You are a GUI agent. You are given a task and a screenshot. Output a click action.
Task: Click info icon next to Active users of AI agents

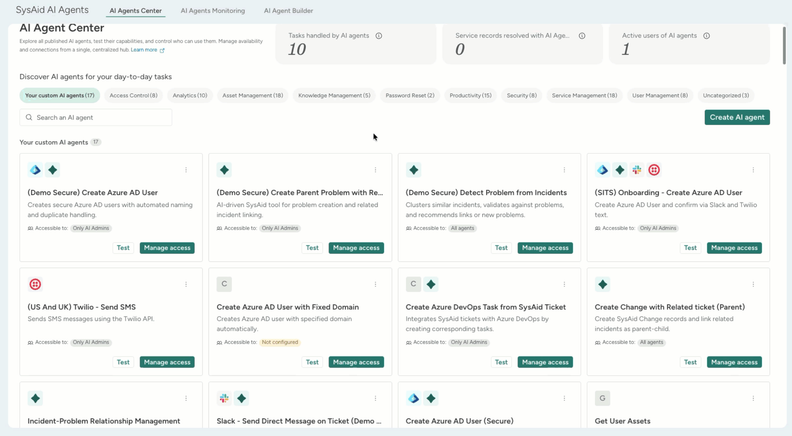[x=707, y=36]
